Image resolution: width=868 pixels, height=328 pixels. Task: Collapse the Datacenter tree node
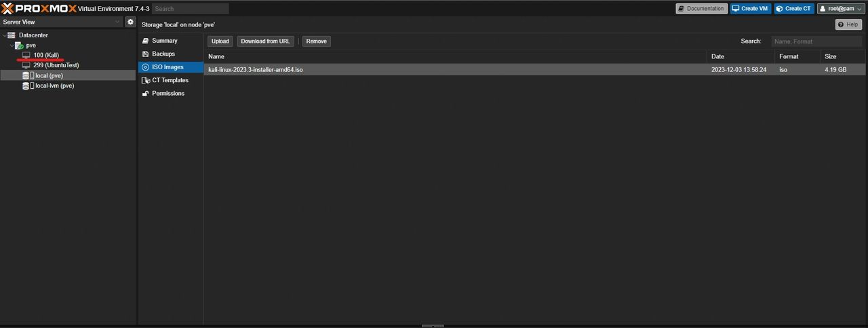(5, 35)
